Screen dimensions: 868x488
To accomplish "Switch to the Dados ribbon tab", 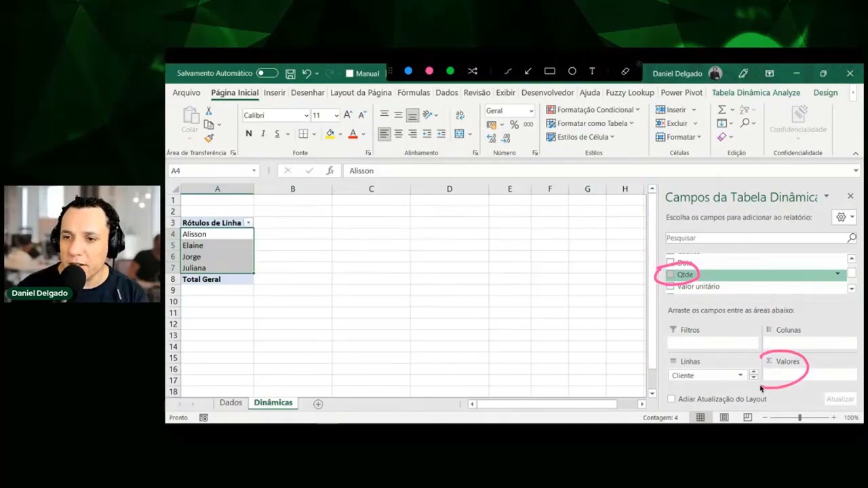I will 447,93.
